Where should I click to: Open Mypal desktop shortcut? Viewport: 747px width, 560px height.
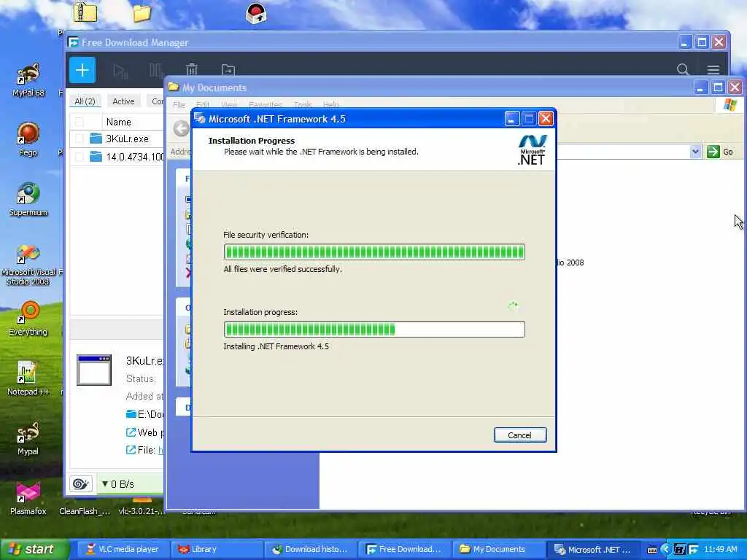[x=28, y=438]
